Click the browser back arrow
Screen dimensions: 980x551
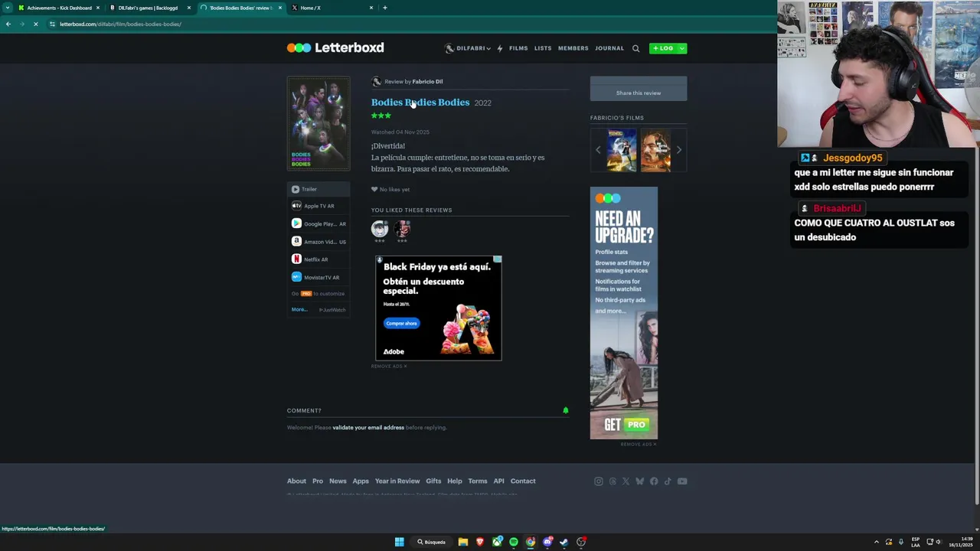pyautogui.click(x=8, y=24)
